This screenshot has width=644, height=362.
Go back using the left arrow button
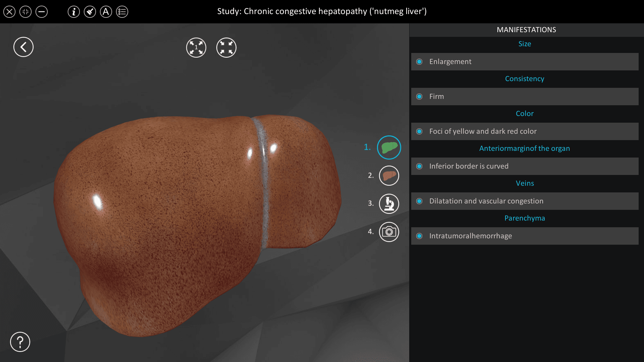[23, 47]
